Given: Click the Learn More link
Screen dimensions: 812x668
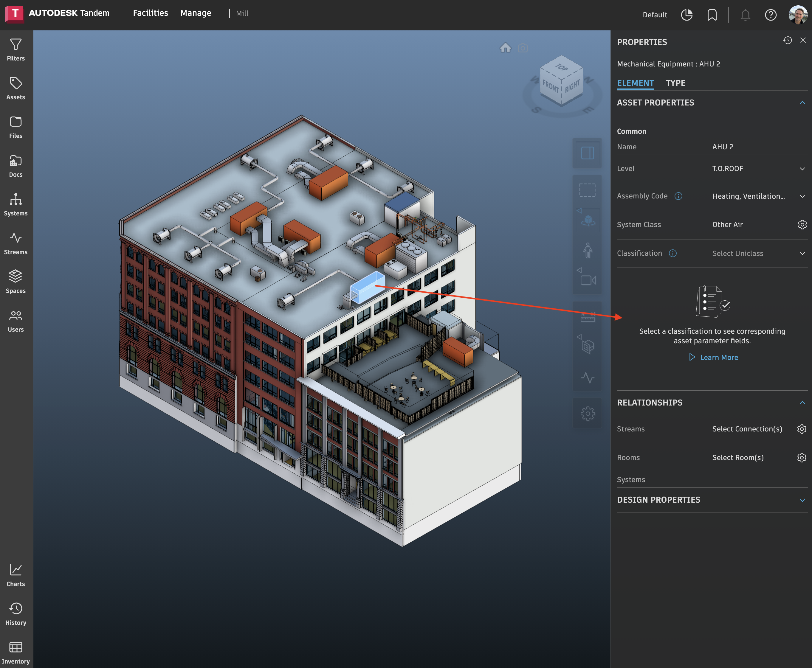Looking at the screenshot, I should (718, 358).
